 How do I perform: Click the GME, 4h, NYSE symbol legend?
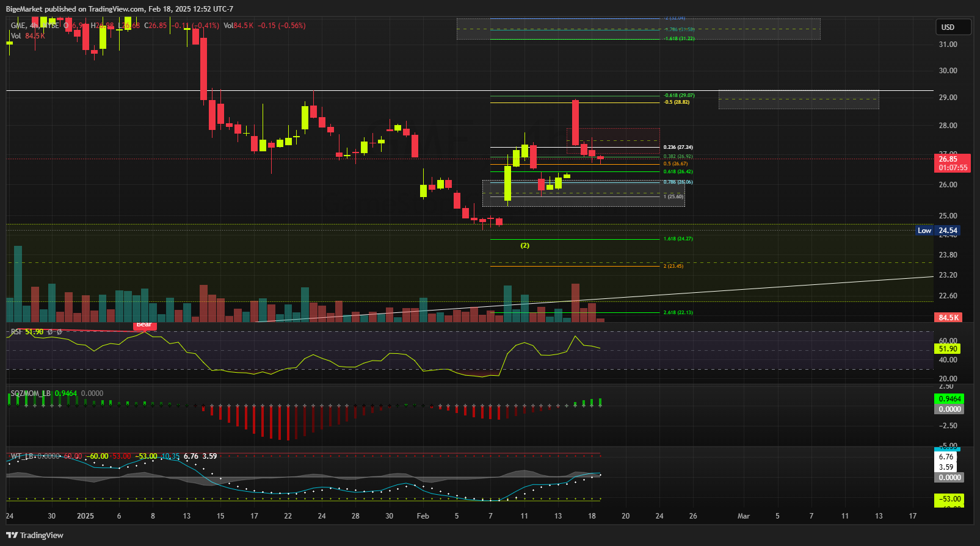35,26
